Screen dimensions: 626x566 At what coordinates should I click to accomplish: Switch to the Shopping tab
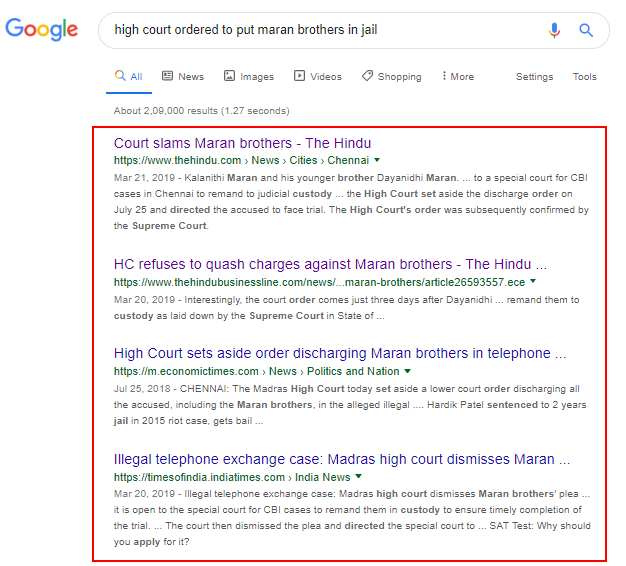click(x=392, y=76)
